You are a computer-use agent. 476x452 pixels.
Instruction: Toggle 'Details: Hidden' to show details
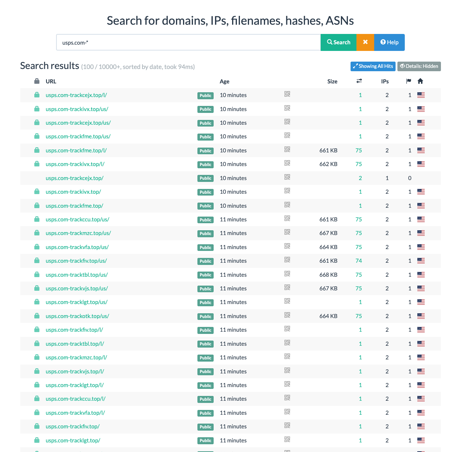click(x=419, y=66)
